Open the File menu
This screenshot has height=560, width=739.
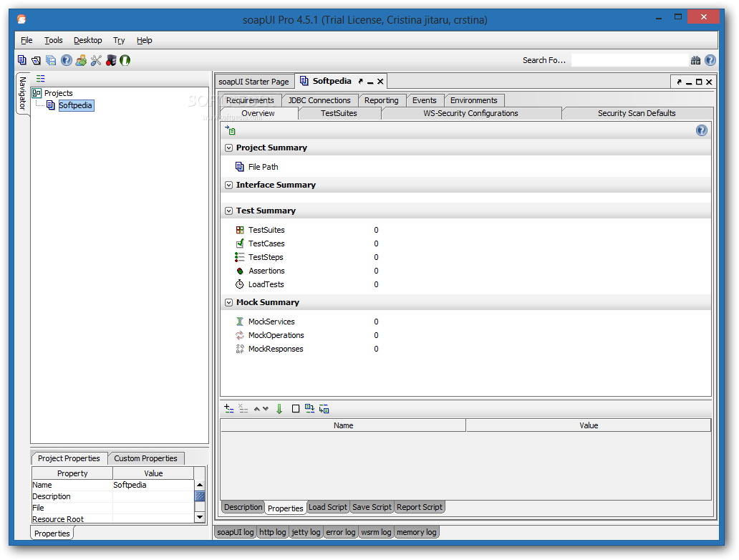[x=26, y=40]
